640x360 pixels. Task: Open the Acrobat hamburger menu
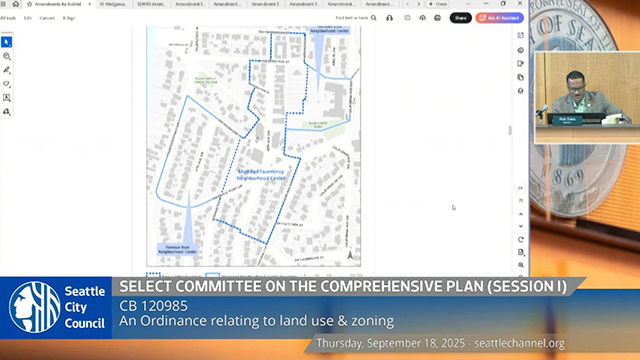[x=3, y=4]
